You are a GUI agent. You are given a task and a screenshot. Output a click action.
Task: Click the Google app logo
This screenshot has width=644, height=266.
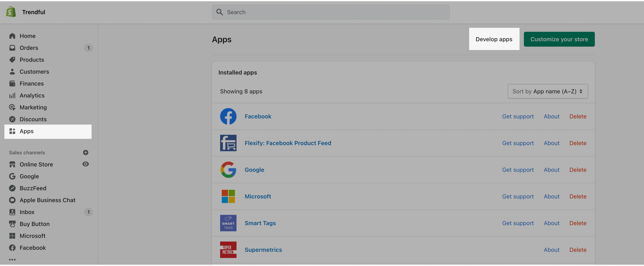[228, 170]
